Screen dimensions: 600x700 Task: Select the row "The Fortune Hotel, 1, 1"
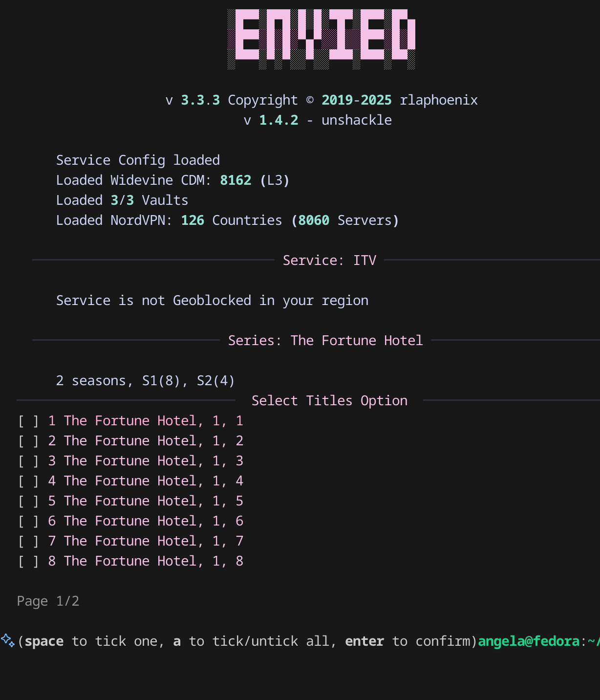tap(153, 421)
